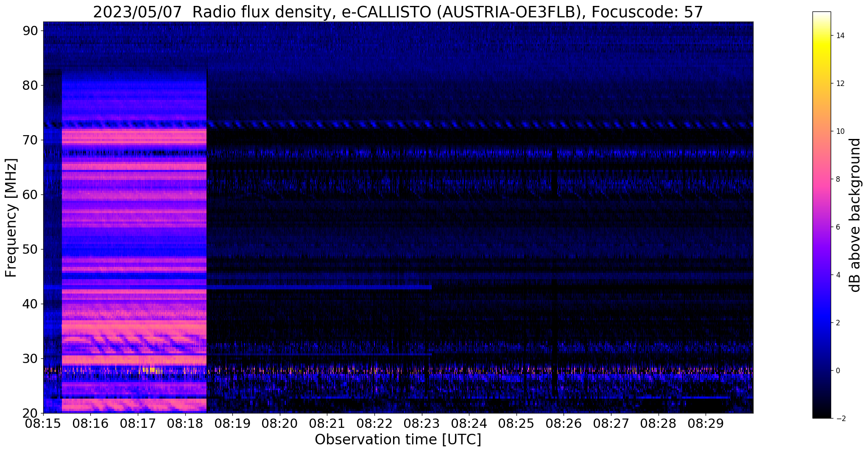Click the 20 MHz frequency tick label
868x452 pixels.
[x=30, y=413]
